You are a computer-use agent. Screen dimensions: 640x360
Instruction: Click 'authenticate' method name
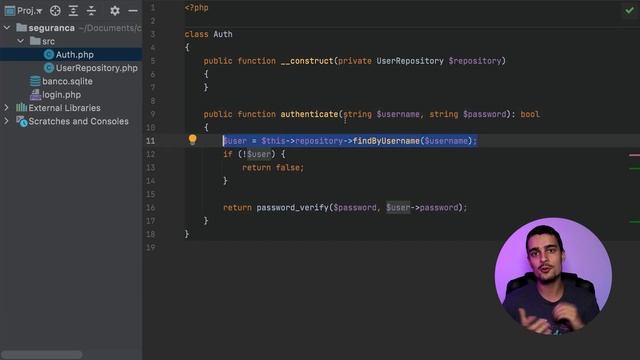click(x=309, y=114)
